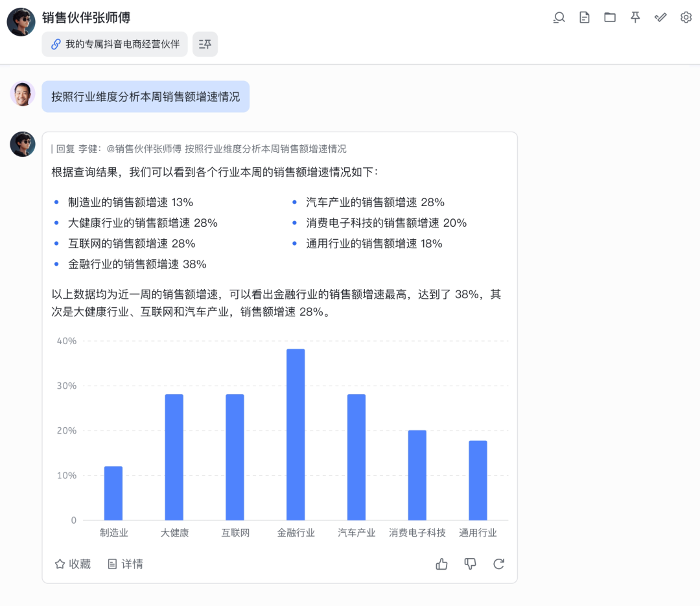700x606 pixels.
Task: Open 详情 details button
Action: point(126,564)
